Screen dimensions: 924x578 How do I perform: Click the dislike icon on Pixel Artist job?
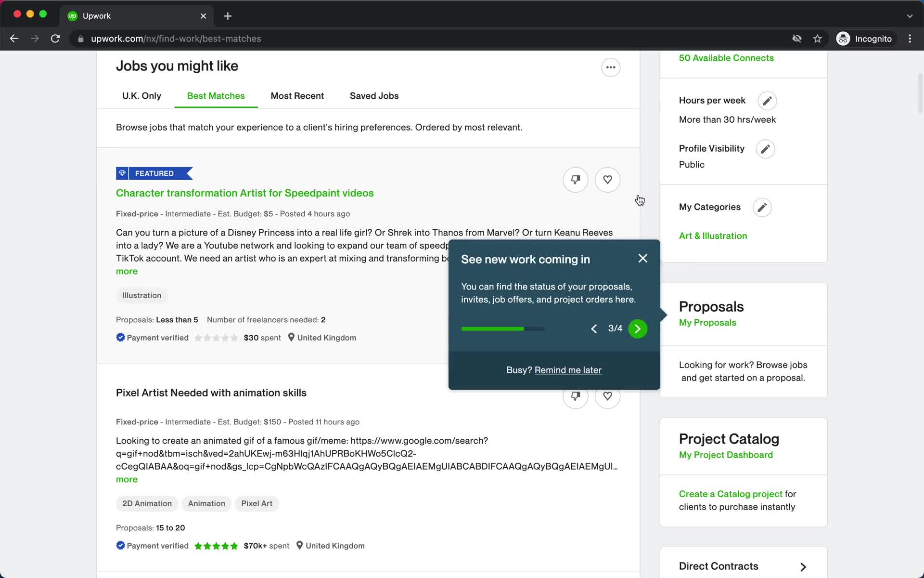click(x=575, y=395)
